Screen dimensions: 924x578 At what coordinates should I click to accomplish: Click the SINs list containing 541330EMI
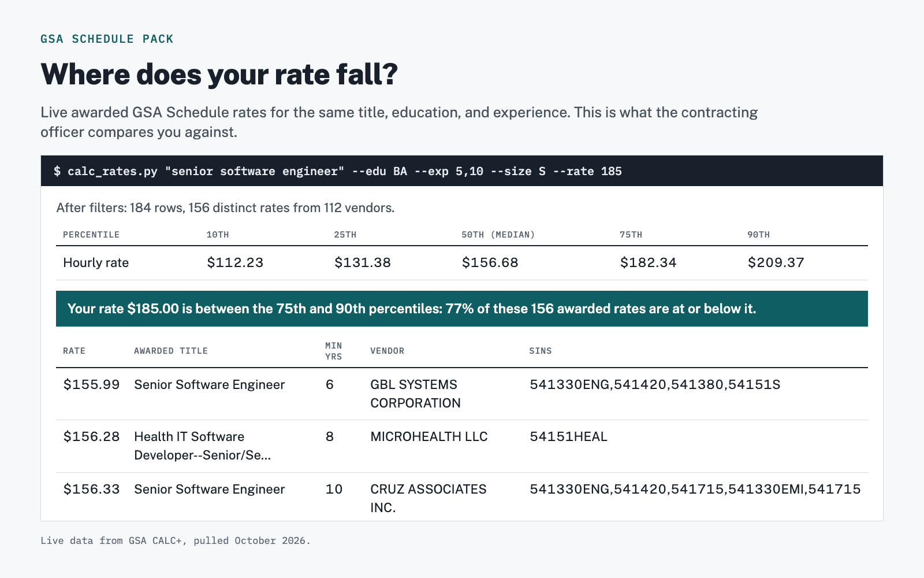click(x=695, y=489)
